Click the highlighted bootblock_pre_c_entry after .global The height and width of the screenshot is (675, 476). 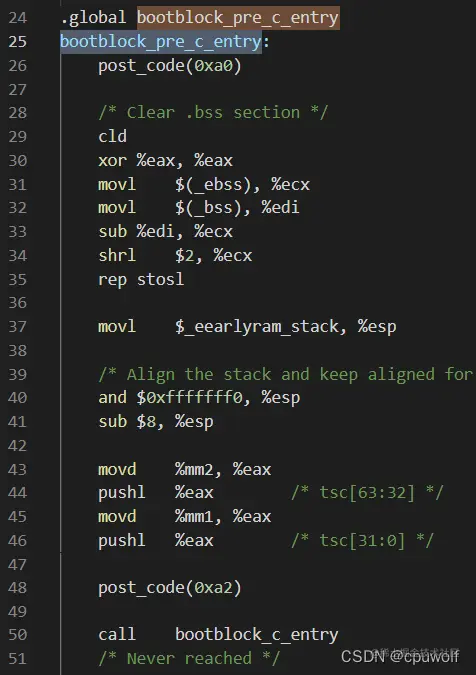pos(238,18)
